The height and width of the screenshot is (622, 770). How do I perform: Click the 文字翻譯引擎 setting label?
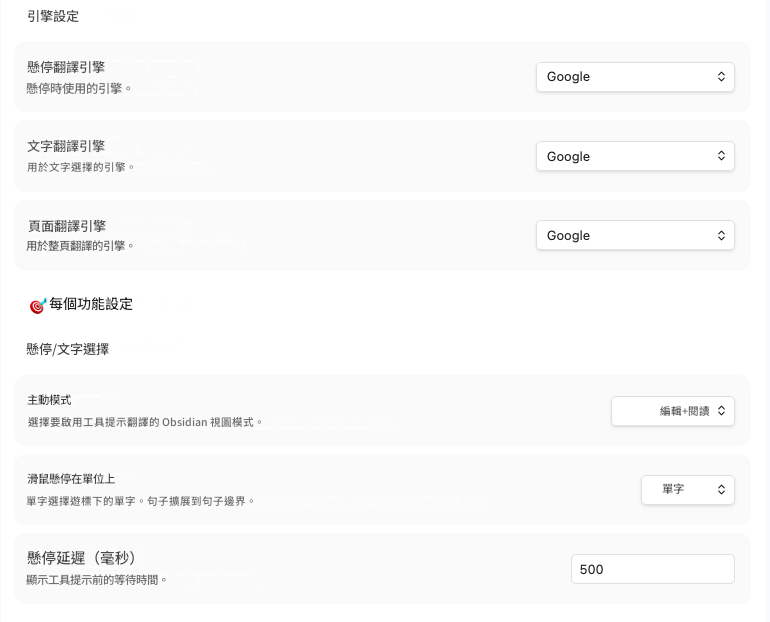tap(66, 146)
